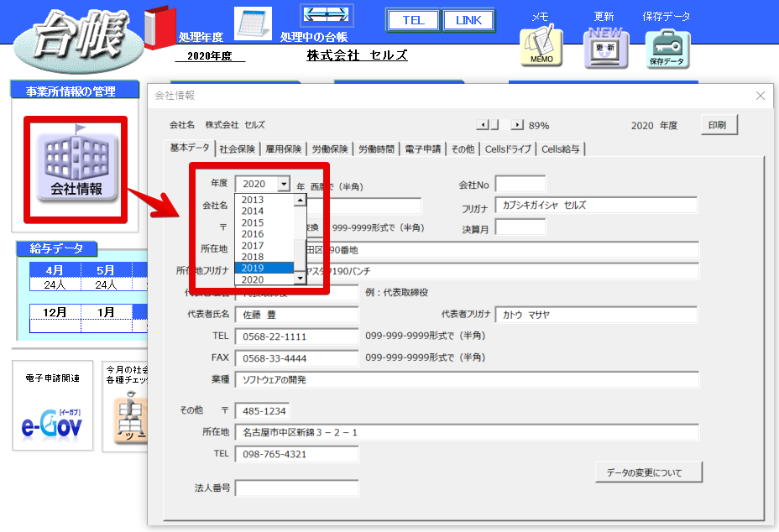Click the double-arrow ledger switch icon

tap(327, 15)
